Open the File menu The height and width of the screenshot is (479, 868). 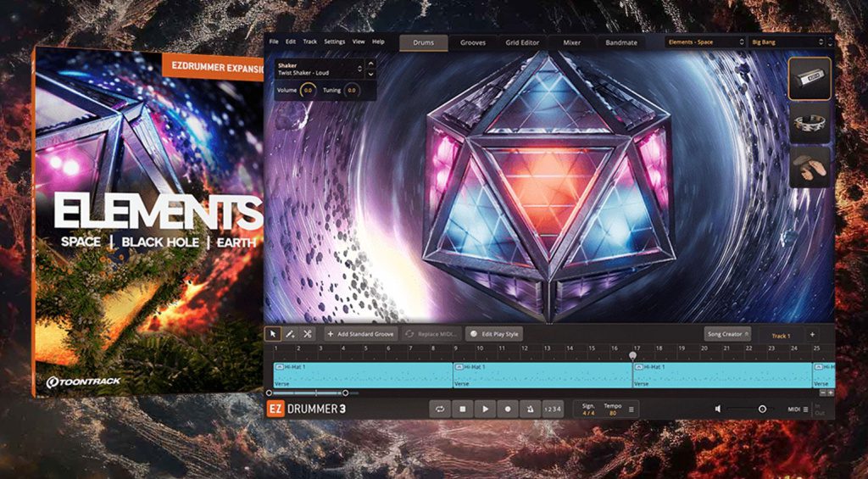(x=274, y=42)
